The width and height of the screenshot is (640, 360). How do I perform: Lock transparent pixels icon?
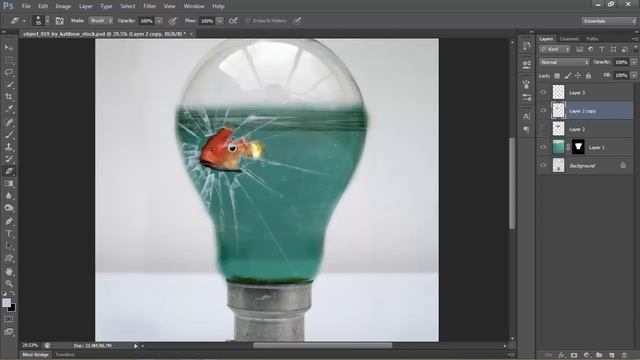(x=557, y=76)
